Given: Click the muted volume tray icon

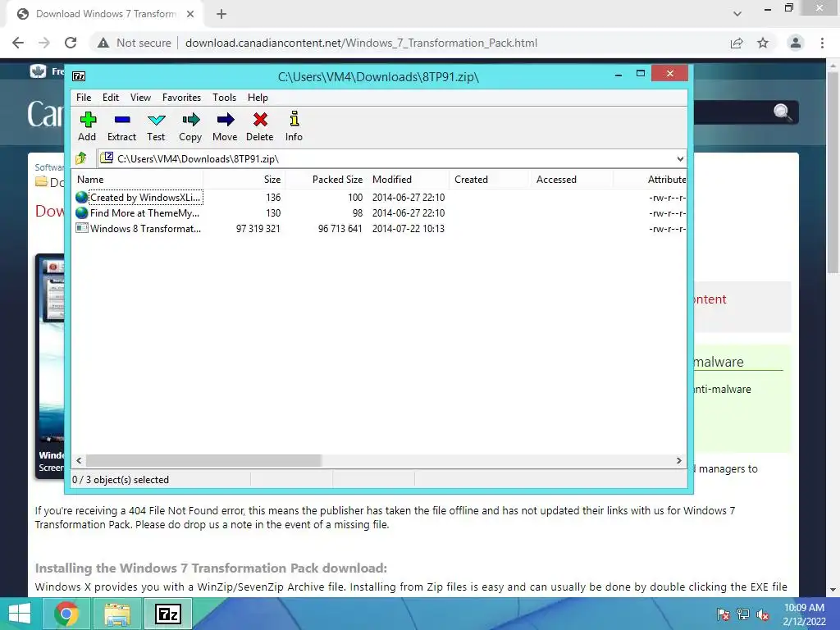Looking at the screenshot, I should (x=763, y=614).
